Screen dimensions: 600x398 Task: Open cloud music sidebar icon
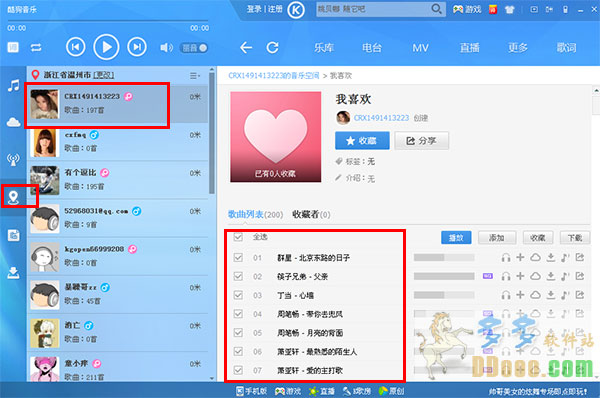13,122
